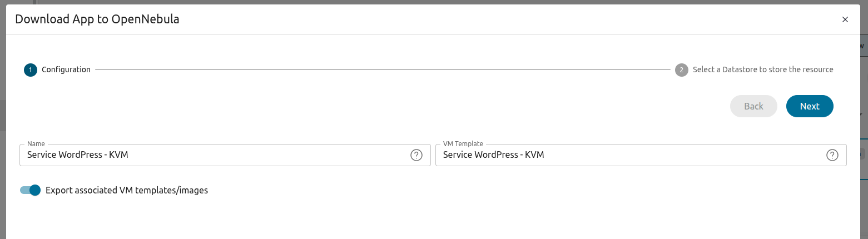868x239 pixels.
Task: Select the Configuration step label
Action: [x=66, y=70]
